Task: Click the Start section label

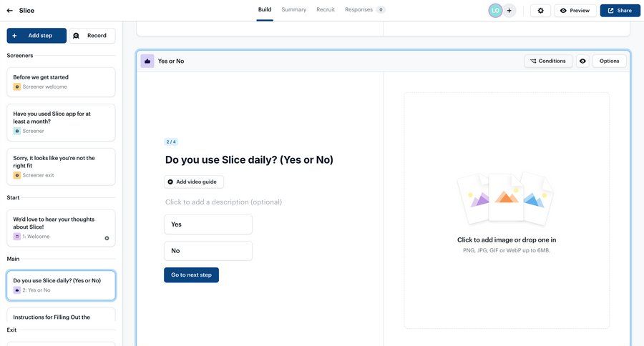Action: pos(13,198)
